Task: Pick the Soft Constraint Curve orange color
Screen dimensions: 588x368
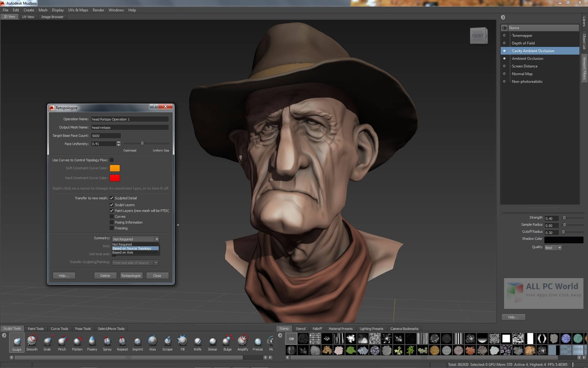Action: [115, 168]
